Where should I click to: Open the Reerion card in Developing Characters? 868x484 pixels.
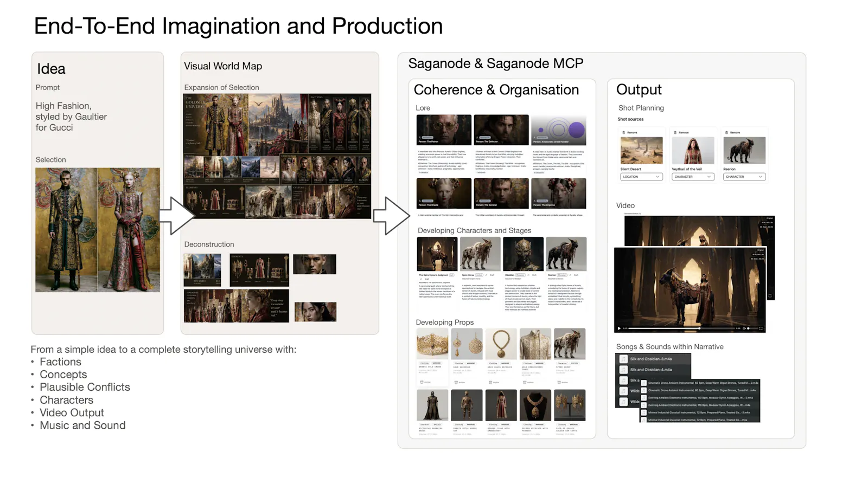(566, 254)
